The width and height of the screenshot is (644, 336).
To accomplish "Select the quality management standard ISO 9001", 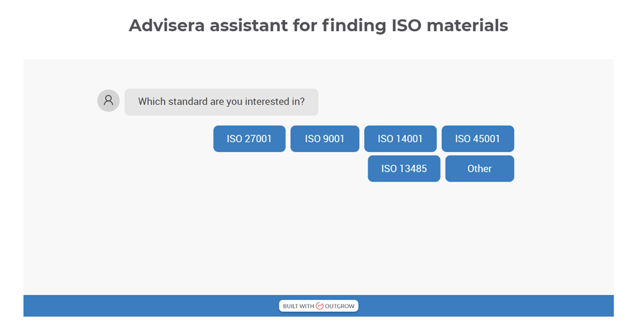I will coord(325,138).
